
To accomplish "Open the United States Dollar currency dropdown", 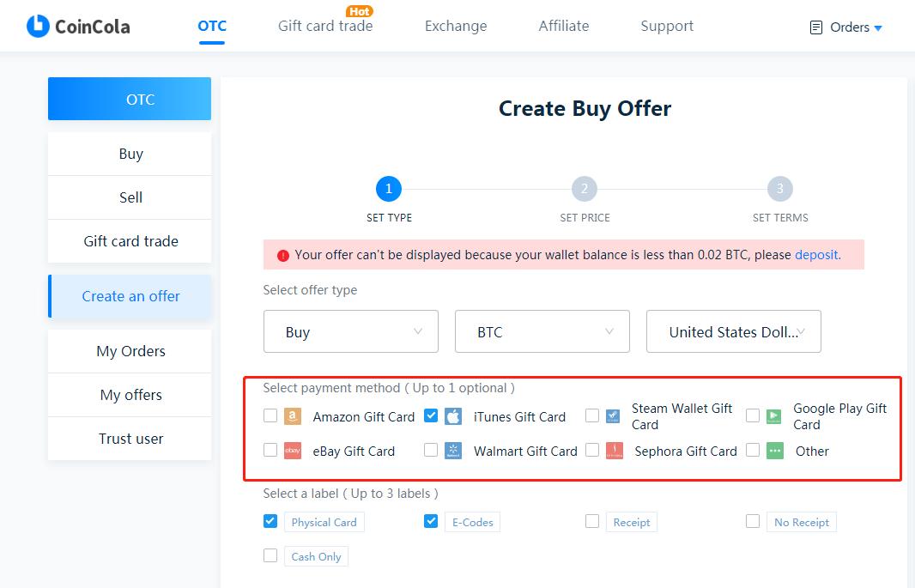I will point(734,331).
